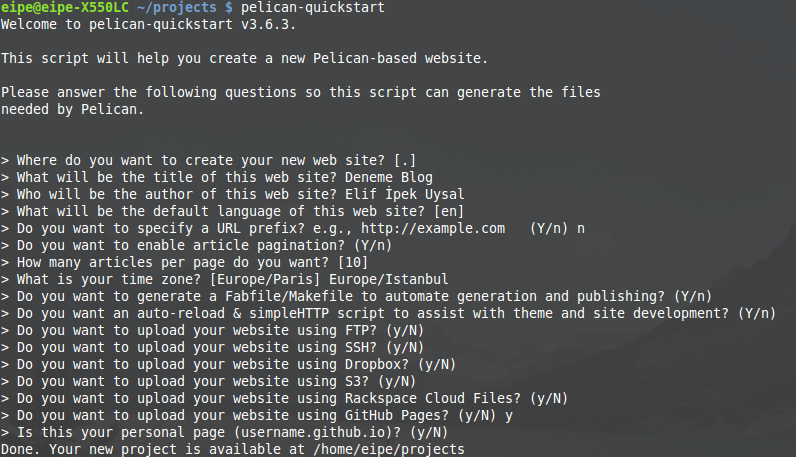Viewport: 796px width, 457px height.
Task: Click the GitHub Pages upload question line
Action: pos(257,415)
